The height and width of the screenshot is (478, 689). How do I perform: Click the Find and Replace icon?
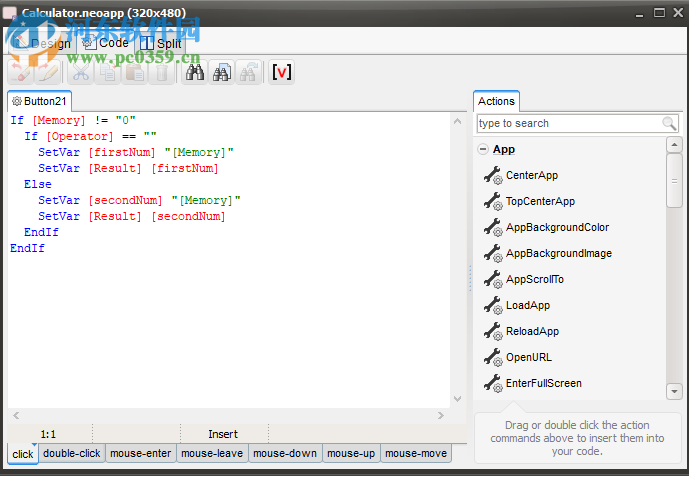[x=222, y=72]
